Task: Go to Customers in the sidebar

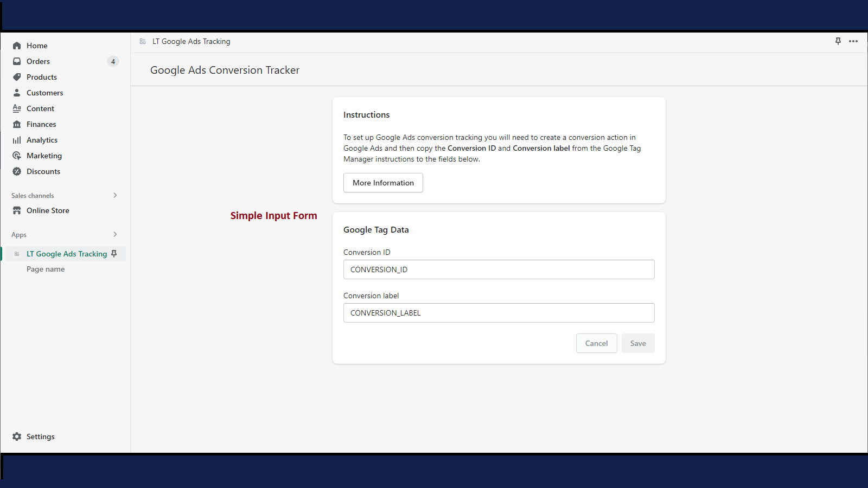Action: pyautogui.click(x=45, y=93)
